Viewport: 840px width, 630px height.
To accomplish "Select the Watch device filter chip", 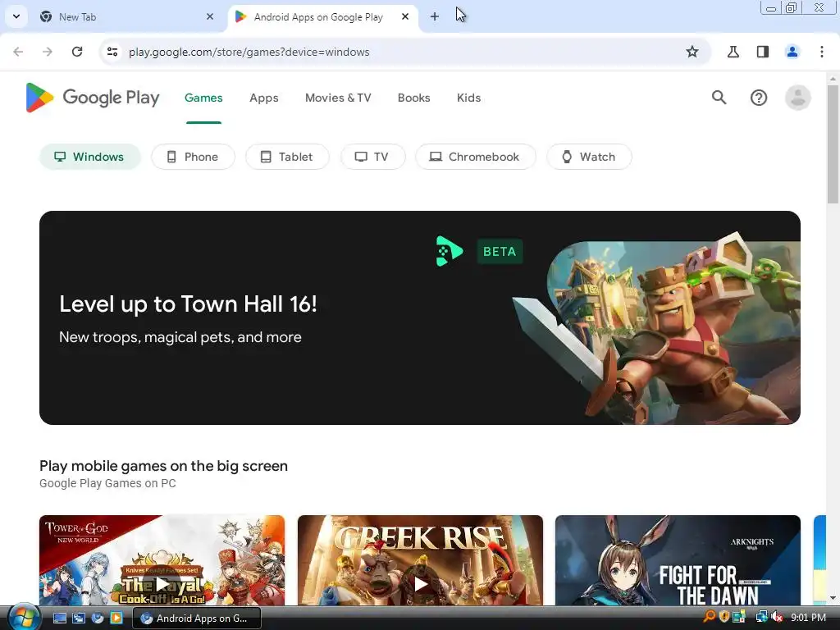I will tap(589, 157).
